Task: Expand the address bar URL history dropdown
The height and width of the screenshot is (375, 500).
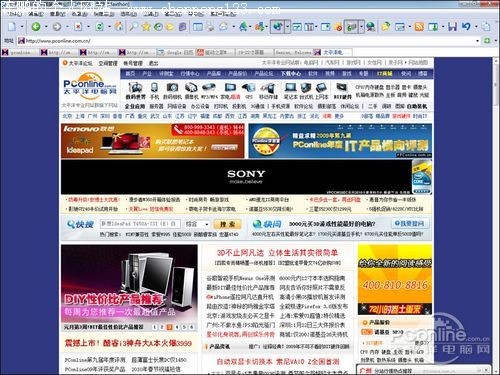Action: click(477, 41)
